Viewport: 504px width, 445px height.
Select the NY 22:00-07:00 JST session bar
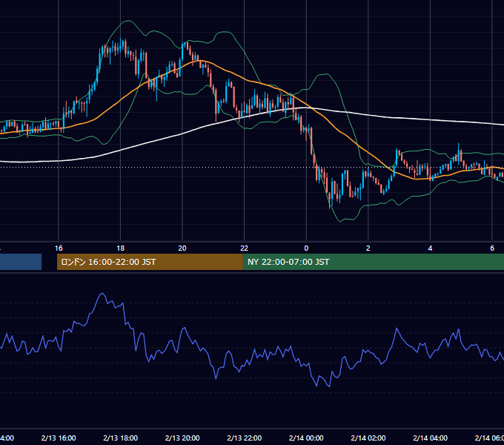pos(373,262)
